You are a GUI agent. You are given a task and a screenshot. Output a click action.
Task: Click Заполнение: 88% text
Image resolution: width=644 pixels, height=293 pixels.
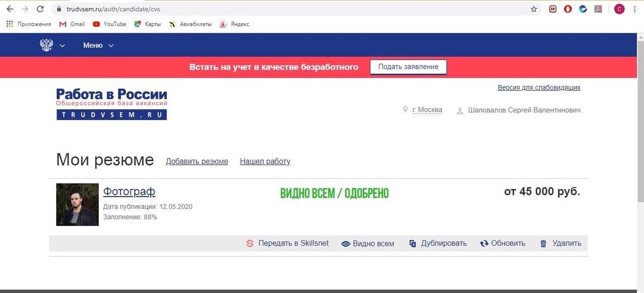(130, 217)
